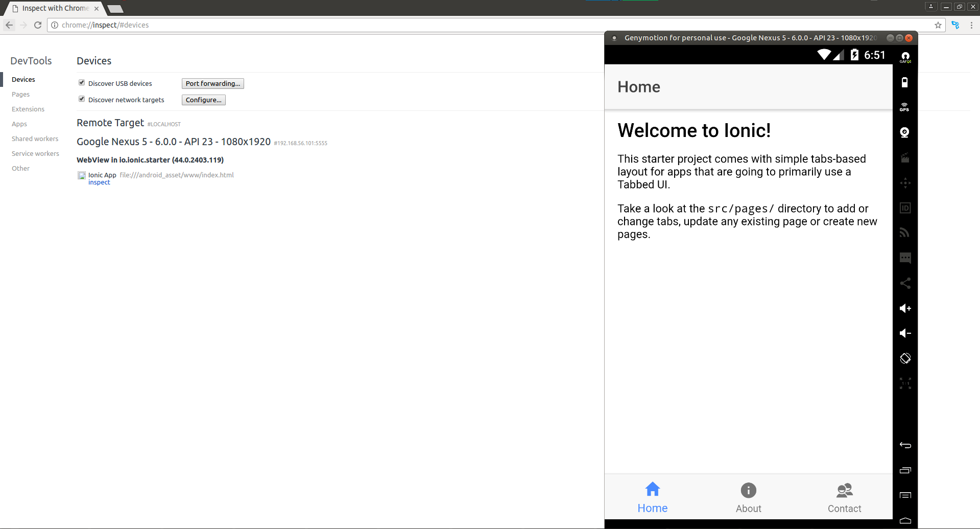The image size is (980, 529).
Task: Open a new Chrome tab
Action: [x=116, y=9]
